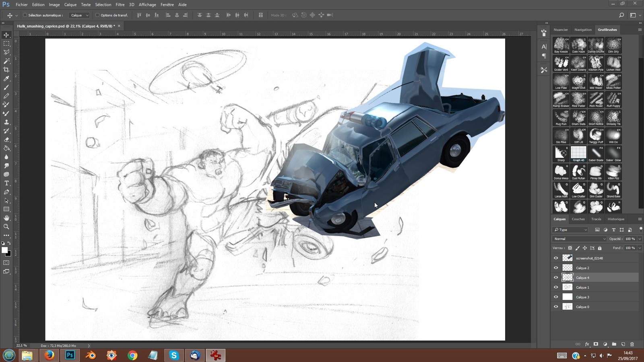Screen dimensions: 644x362
Task: Open the Affichage menu
Action: tap(147, 4)
